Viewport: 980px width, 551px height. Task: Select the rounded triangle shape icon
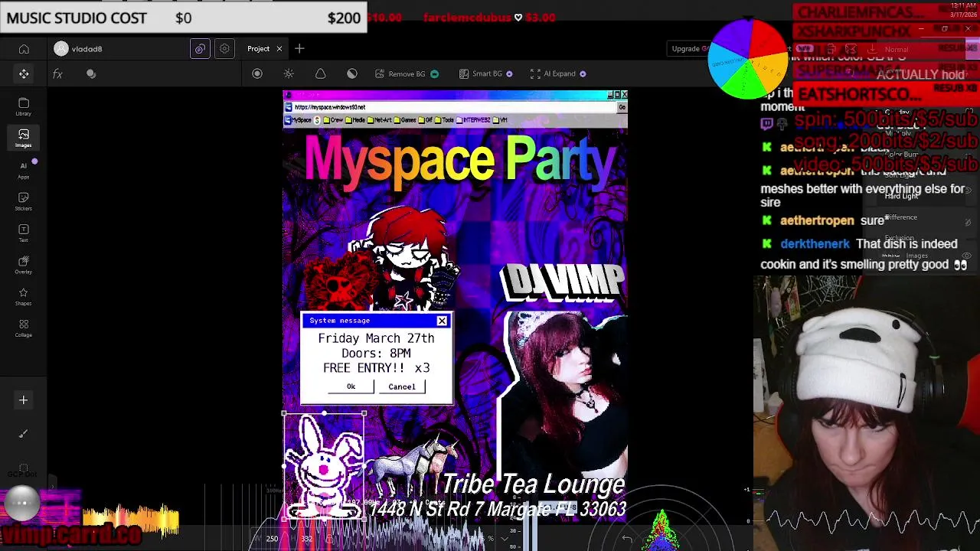321,73
